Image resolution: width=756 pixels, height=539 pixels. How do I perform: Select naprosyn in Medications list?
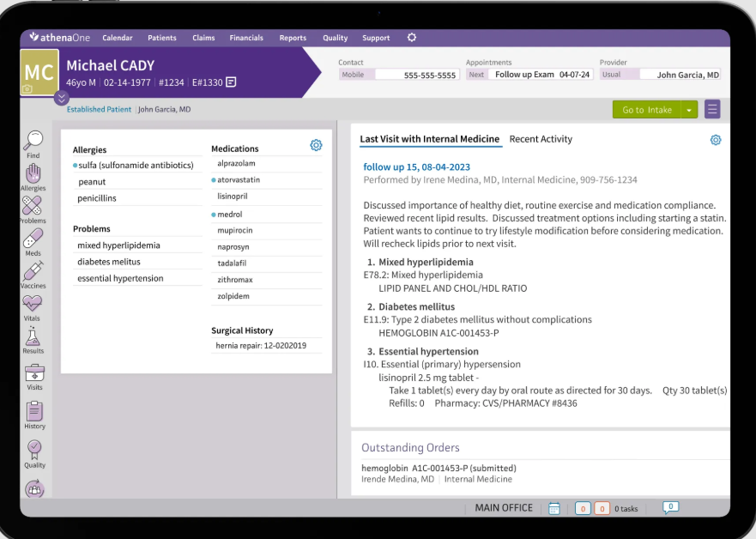pos(267,247)
